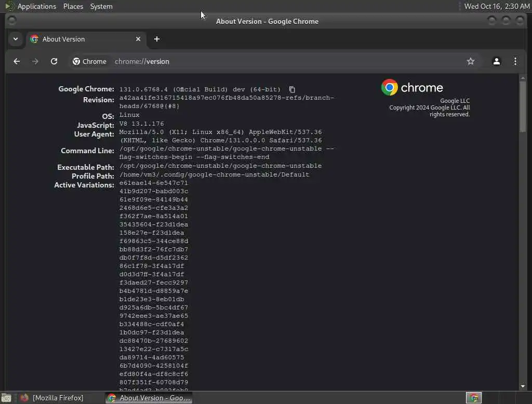Click variation 41b9d207-babd003c

coord(153,191)
